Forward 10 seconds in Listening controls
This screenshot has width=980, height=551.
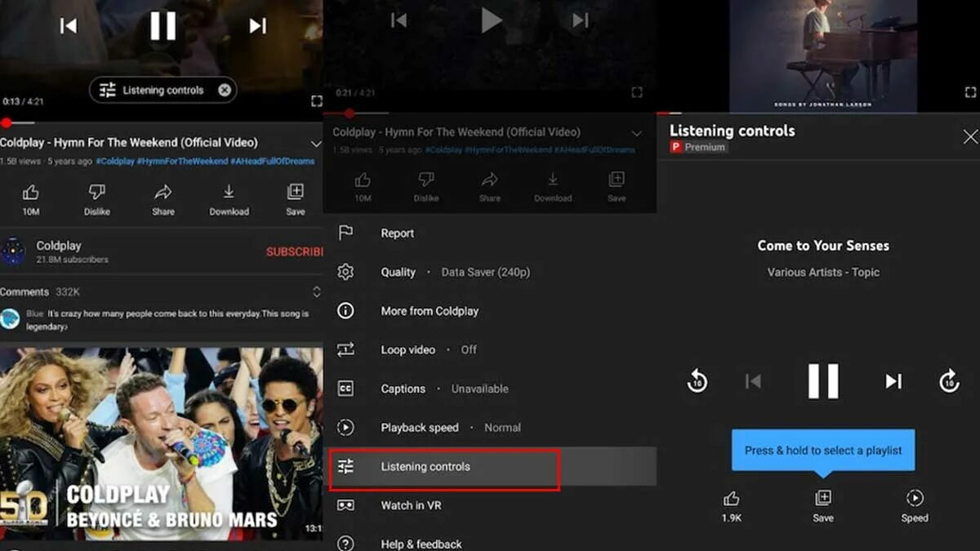[x=949, y=380]
